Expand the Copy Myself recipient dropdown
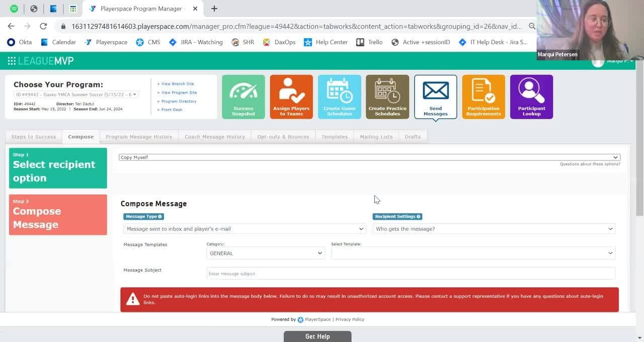Screen dimensions: 644x342 pyautogui.click(x=369, y=157)
